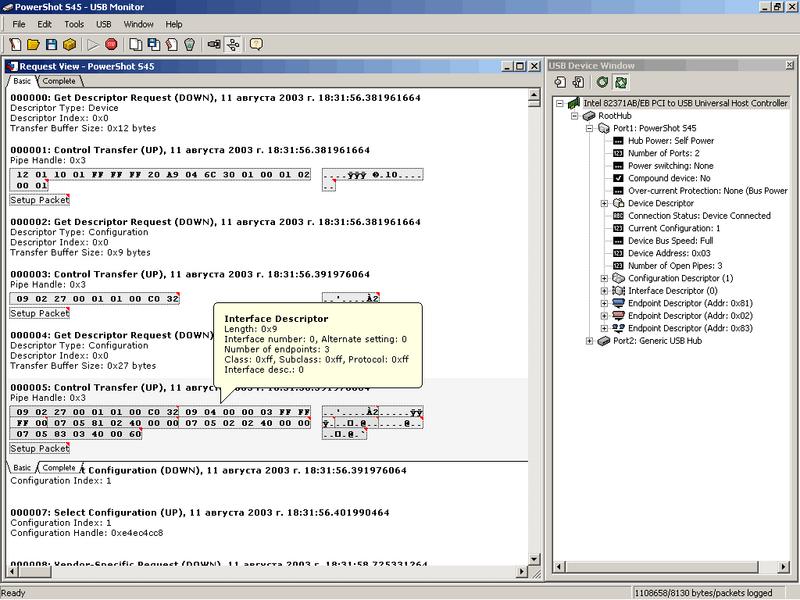Viewport: 800px width, 600px height.
Task: Toggle the USB device tree toolbar icon
Action: coord(233,44)
